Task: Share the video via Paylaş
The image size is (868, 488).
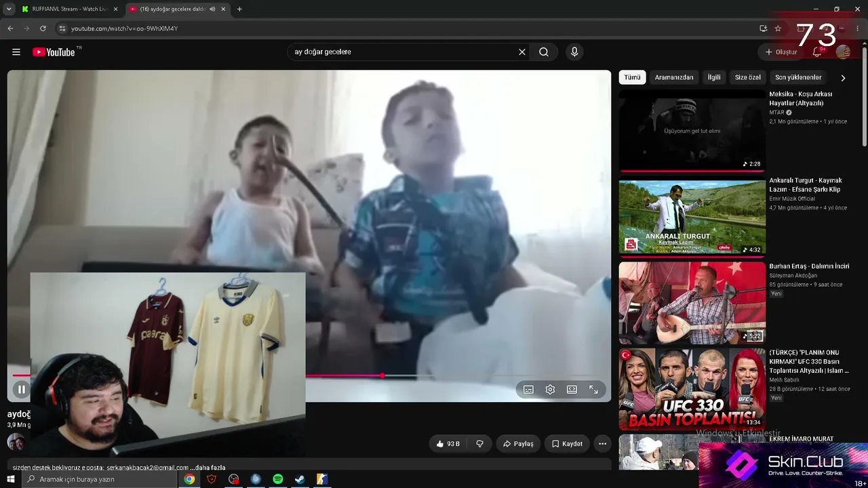Action: 518,444
